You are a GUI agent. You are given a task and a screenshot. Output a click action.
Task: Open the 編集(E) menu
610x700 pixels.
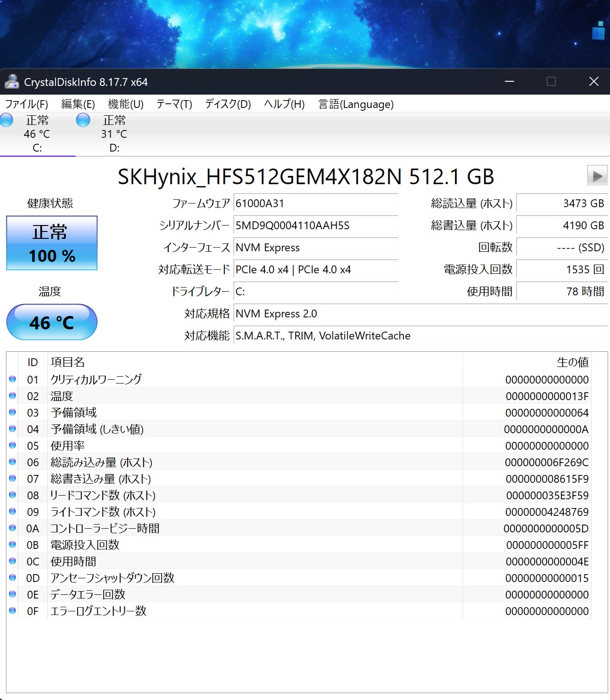pos(78,104)
